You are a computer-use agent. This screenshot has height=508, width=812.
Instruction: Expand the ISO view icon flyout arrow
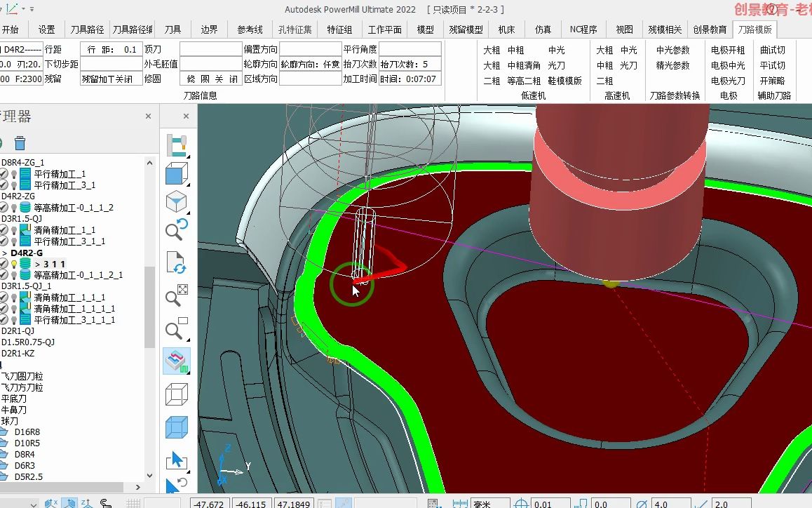pos(187,213)
